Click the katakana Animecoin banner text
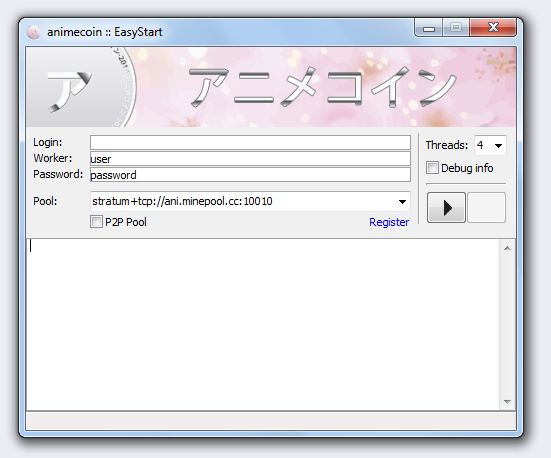The image size is (551, 458). [322, 87]
